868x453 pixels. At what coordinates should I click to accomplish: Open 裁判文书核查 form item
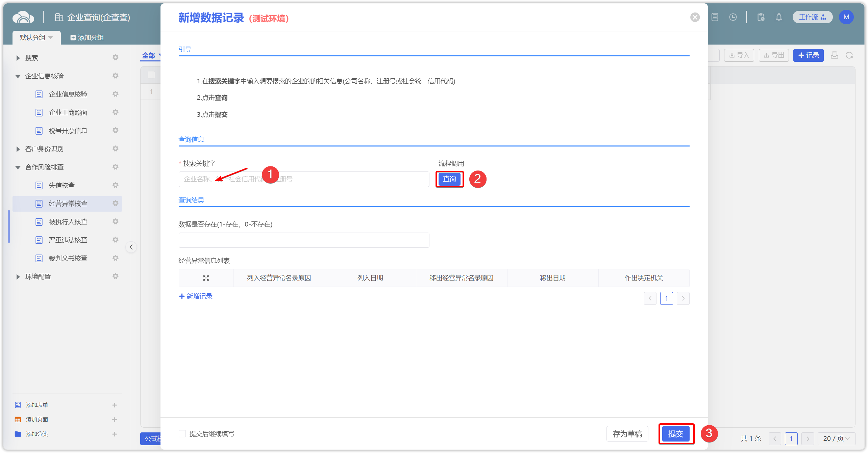tap(68, 258)
